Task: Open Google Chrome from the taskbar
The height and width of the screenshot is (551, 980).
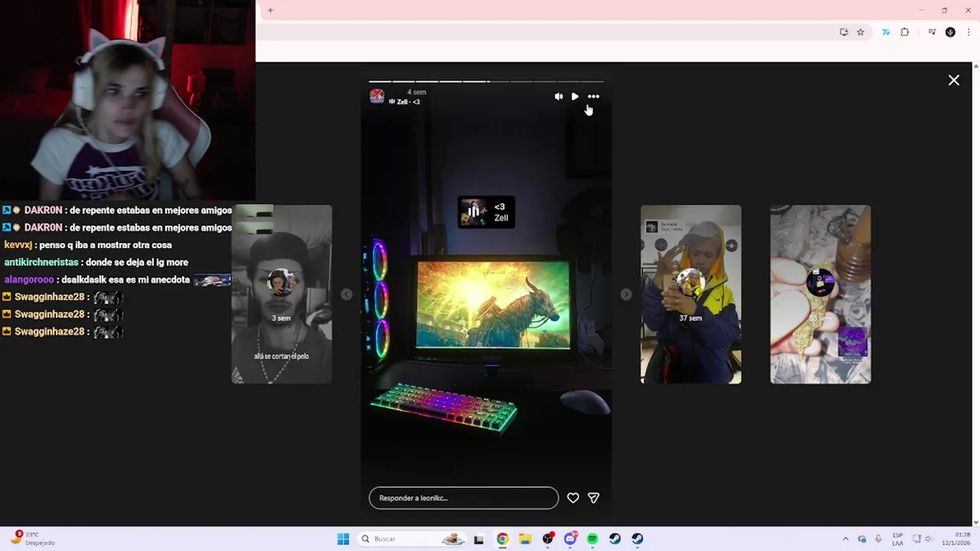Action: [x=502, y=539]
